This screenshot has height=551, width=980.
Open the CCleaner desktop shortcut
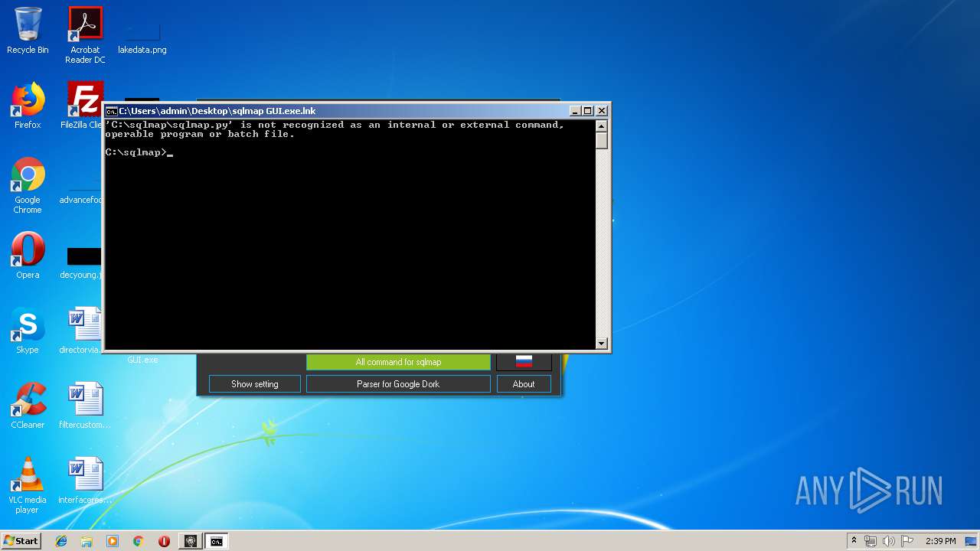(x=28, y=406)
